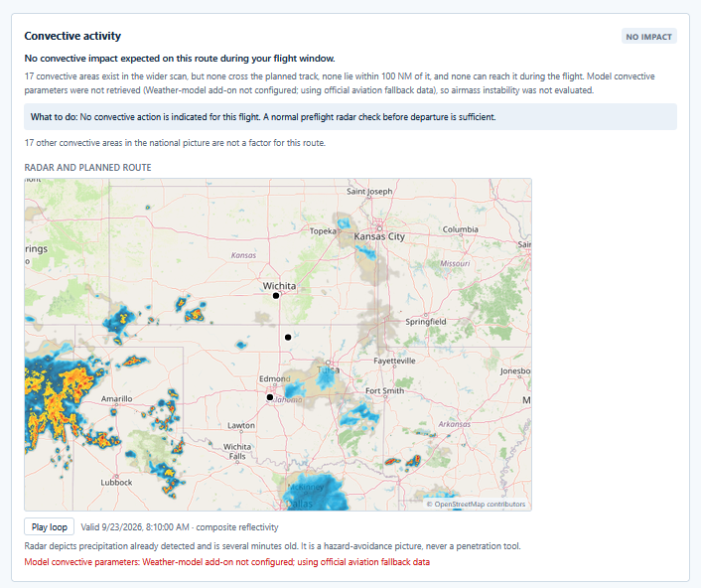Click the Kansas state label
The height and width of the screenshot is (588, 701).
pyautogui.click(x=243, y=255)
